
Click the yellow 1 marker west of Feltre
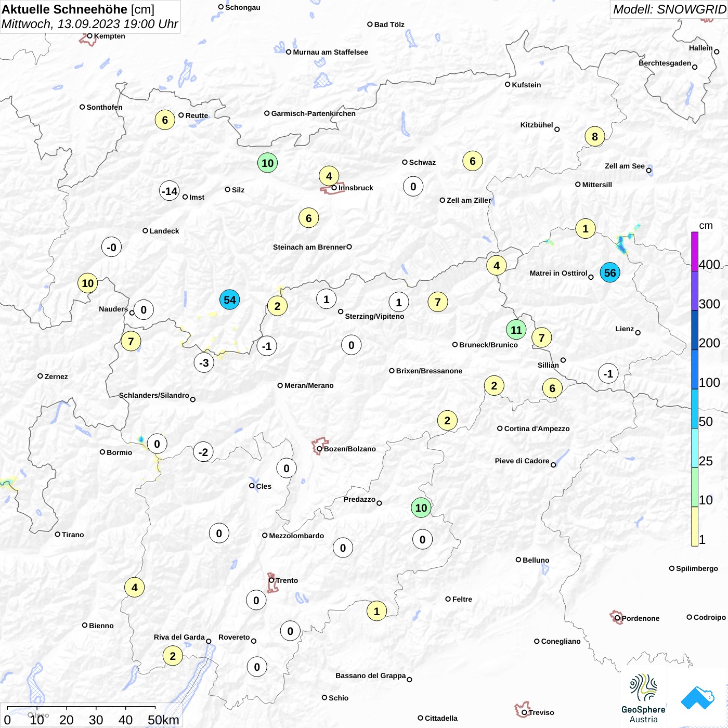tap(376, 610)
